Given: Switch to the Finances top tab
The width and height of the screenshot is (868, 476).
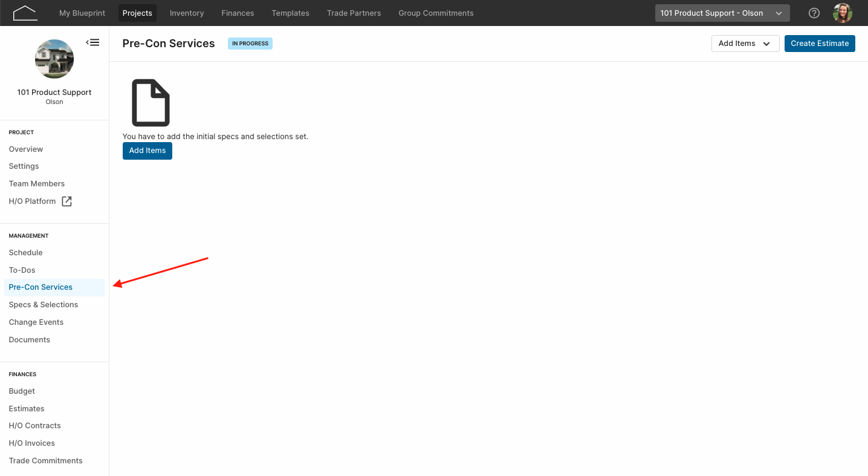Looking at the screenshot, I should (238, 13).
